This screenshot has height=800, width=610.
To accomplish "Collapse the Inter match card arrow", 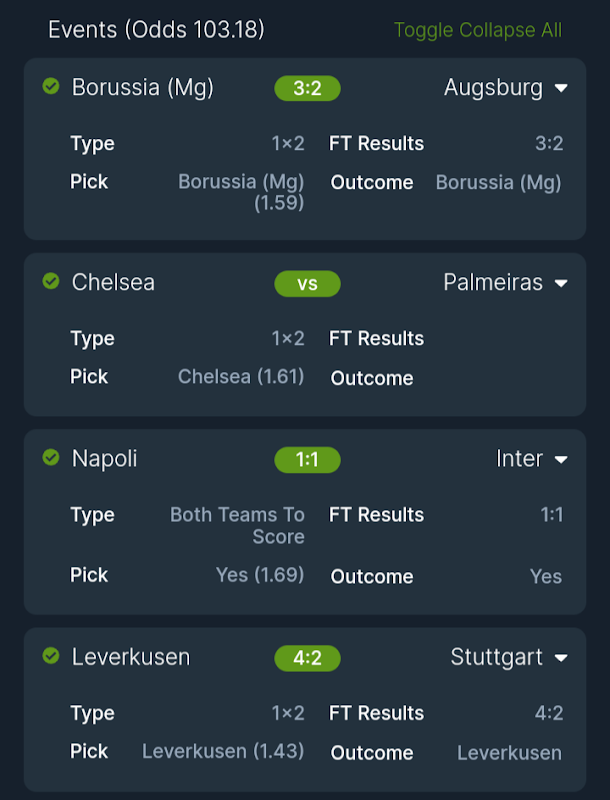I will pos(561,459).
